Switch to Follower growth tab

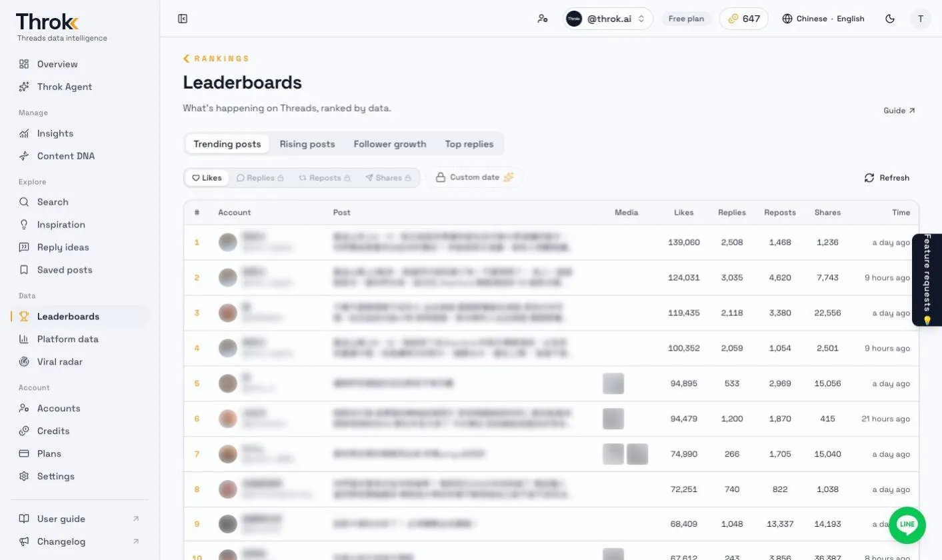pyautogui.click(x=390, y=144)
